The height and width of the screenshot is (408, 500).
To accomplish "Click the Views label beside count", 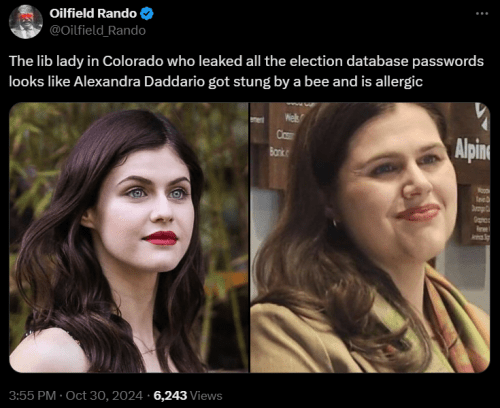I will pos(206,396).
